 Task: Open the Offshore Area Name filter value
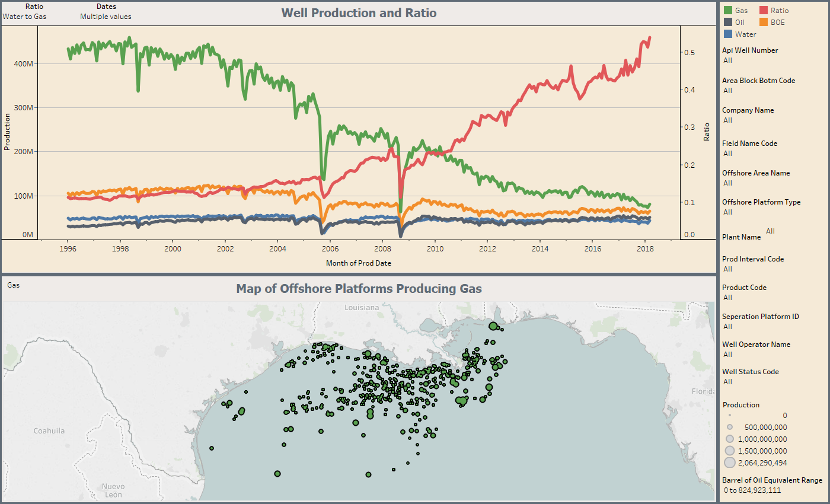click(x=727, y=183)
